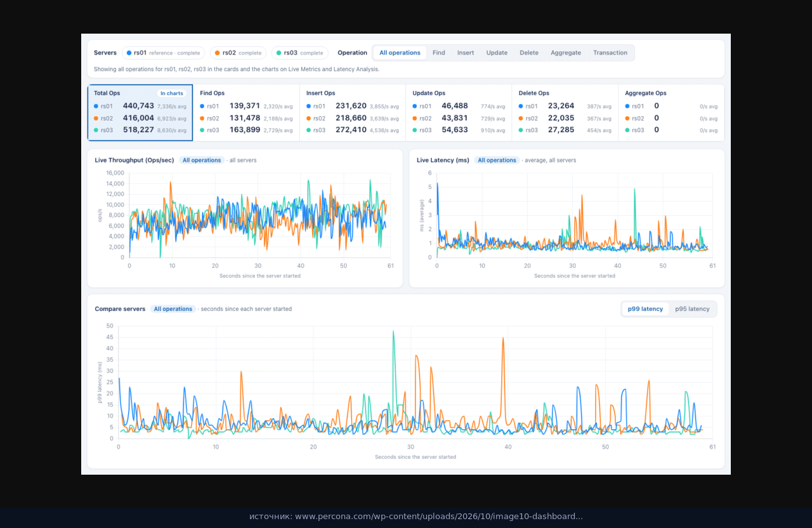This screenshot has width=812, height=528.
Task: Toggle the rs03 server chip
Action: (x=299, y=53)
